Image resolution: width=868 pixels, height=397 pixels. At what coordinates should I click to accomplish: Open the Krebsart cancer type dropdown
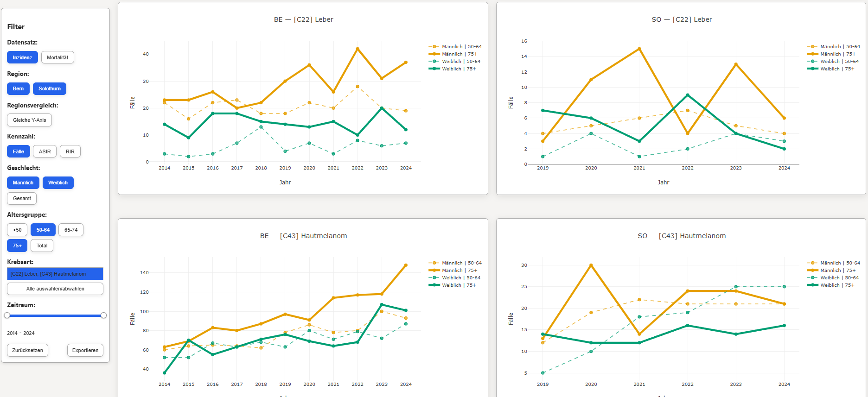coord(55,274)
